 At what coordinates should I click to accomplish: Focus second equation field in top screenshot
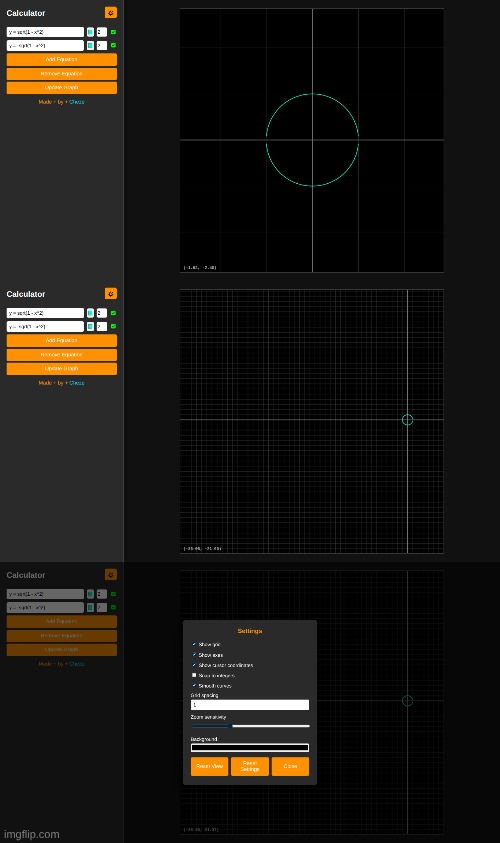click(x=45, y=46)
